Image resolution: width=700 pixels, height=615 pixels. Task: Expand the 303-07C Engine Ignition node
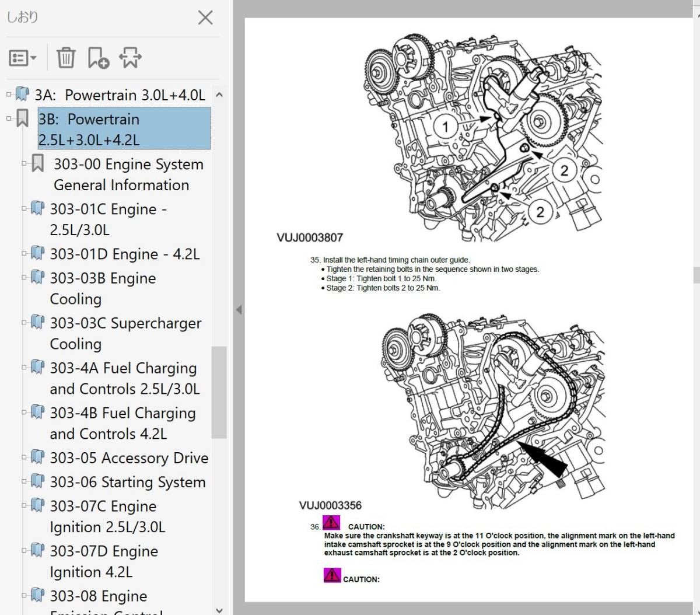click(x=24, y=505)
